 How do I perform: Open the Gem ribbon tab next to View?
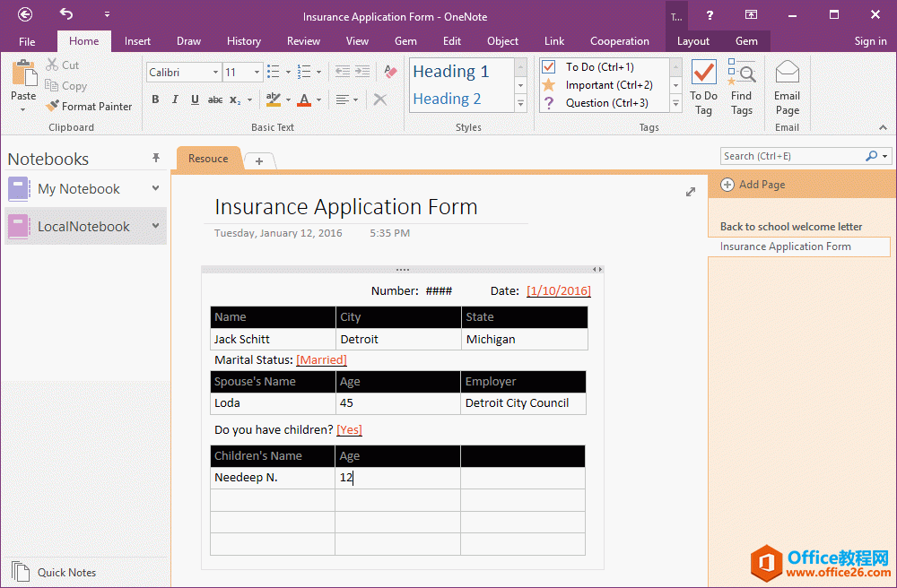pos(405,41)
